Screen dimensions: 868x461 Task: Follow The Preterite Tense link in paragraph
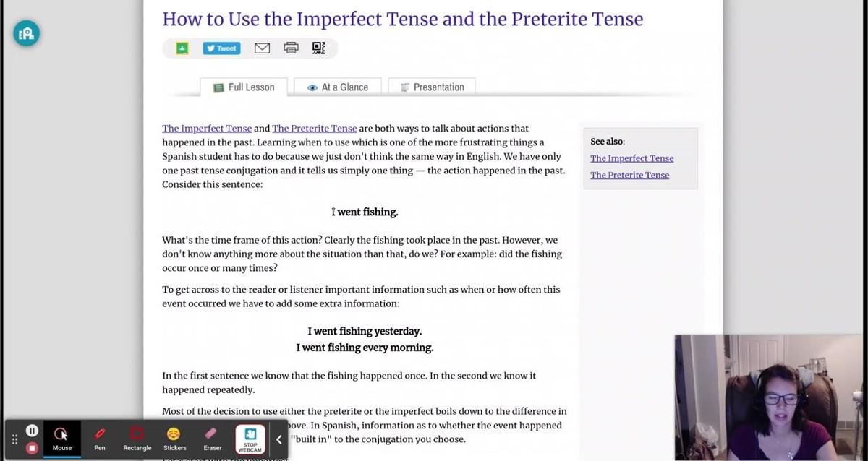click(315, 129)
